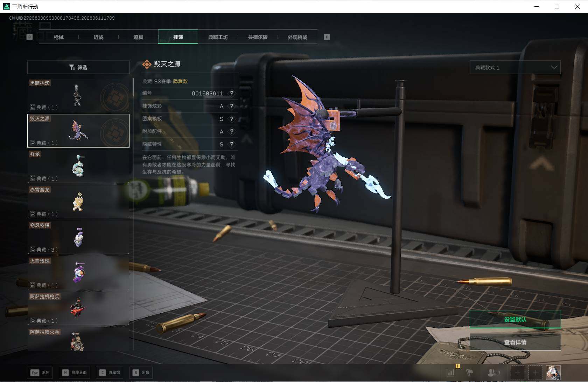Click the charm list scrollbar

click(x=133, y=87)
